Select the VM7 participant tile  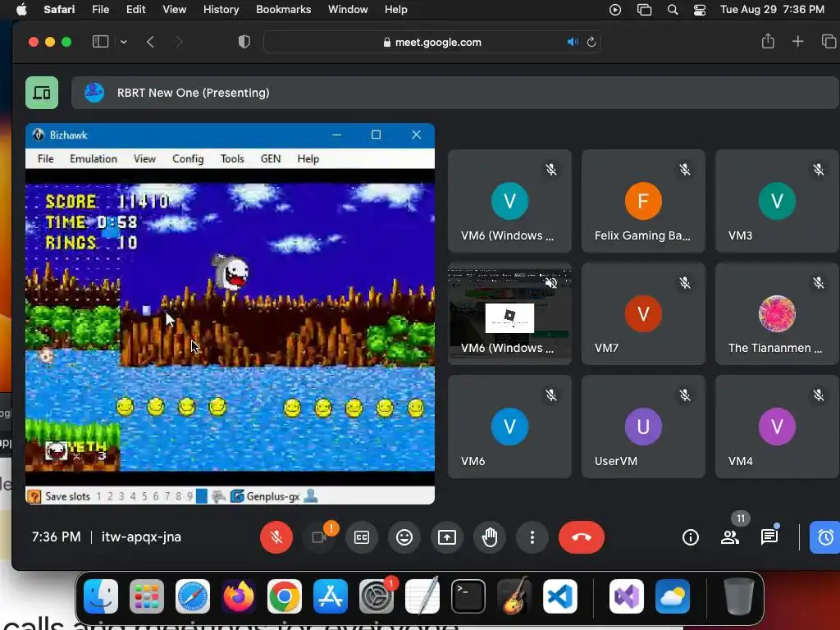643,314
